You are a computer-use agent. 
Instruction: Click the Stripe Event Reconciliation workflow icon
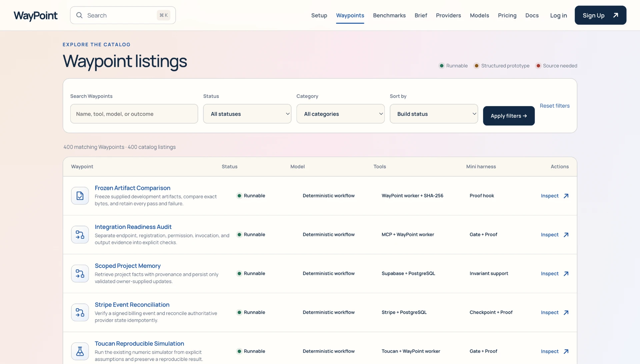click(x=80, y=313)
